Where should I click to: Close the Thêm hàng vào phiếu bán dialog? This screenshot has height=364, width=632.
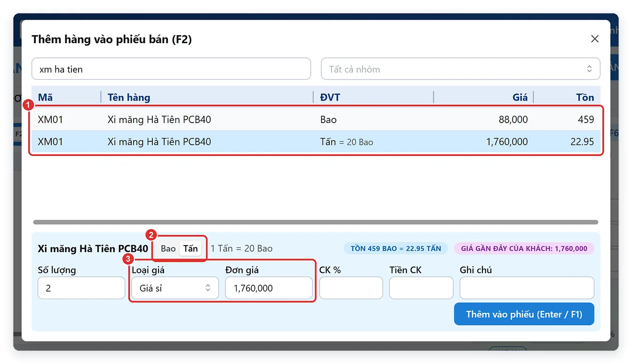coord(595,39)
